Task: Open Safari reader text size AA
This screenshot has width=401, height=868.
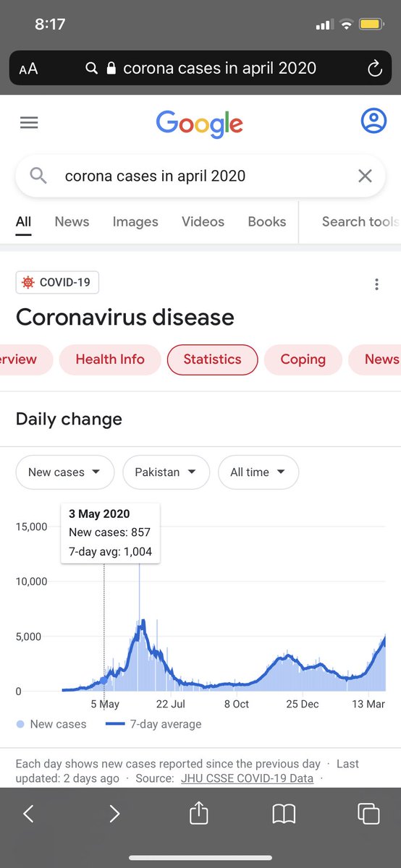Action: coord(28,69)
